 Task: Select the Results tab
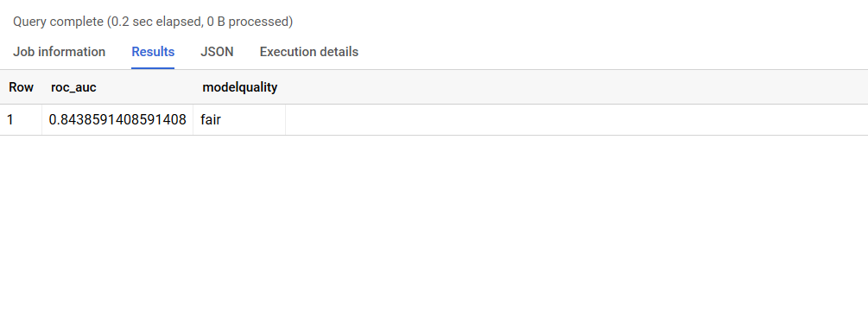pyautogui.click(x=153, y=52)
